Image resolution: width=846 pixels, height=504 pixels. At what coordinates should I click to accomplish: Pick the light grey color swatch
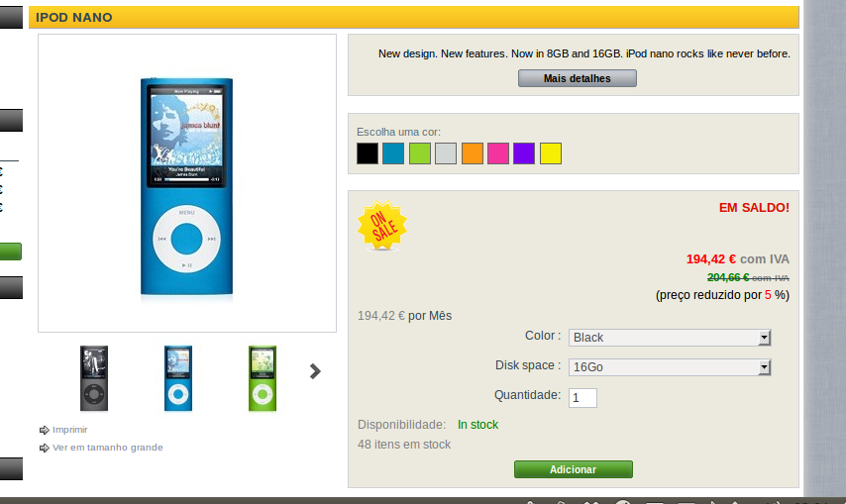pos(446,153)
